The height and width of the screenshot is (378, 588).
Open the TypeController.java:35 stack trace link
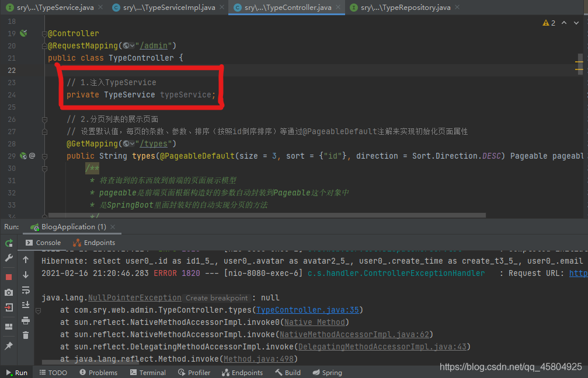pos(308,310)
